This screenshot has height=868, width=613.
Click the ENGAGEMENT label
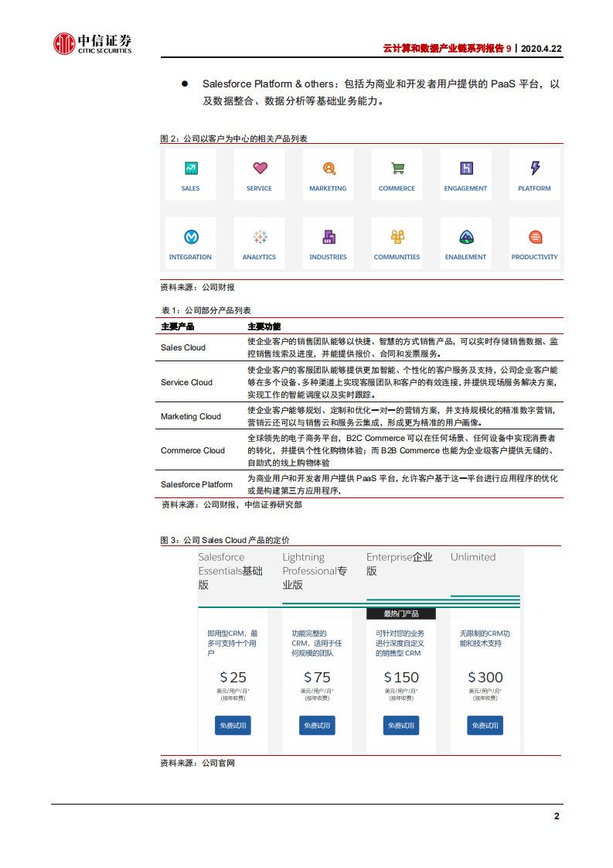tap(465, 189)
